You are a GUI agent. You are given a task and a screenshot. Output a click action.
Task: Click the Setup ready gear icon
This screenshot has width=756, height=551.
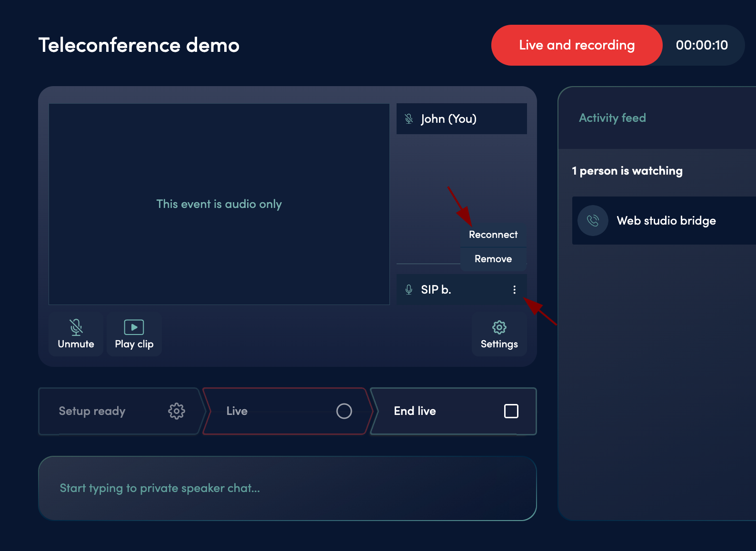point(176,411)
